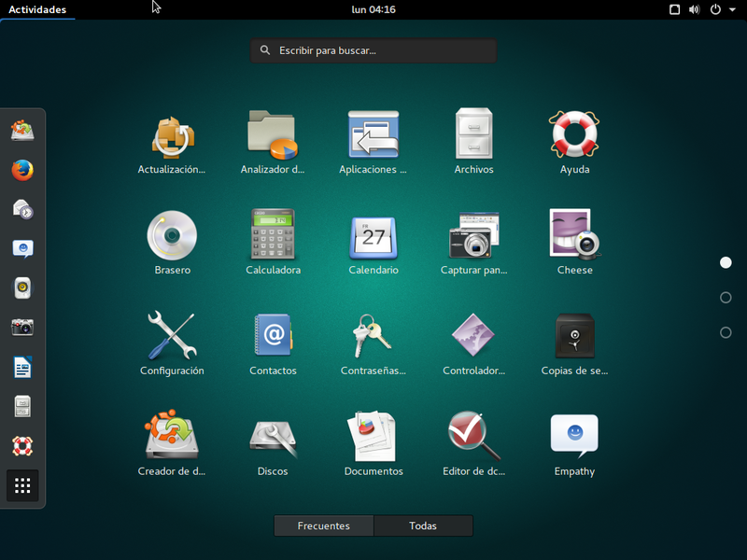
Task: Open the clock calendar dropdown
Action: point(373,9)
